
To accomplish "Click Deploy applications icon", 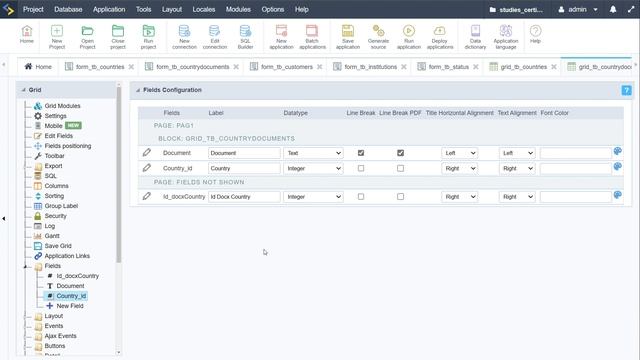I will pos(440,37).
